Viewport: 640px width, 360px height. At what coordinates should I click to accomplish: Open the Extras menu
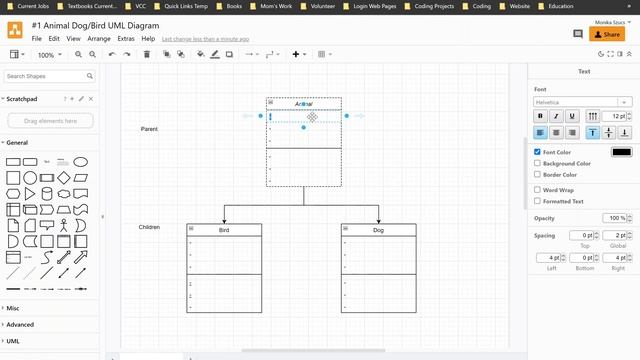click(126, 38)
